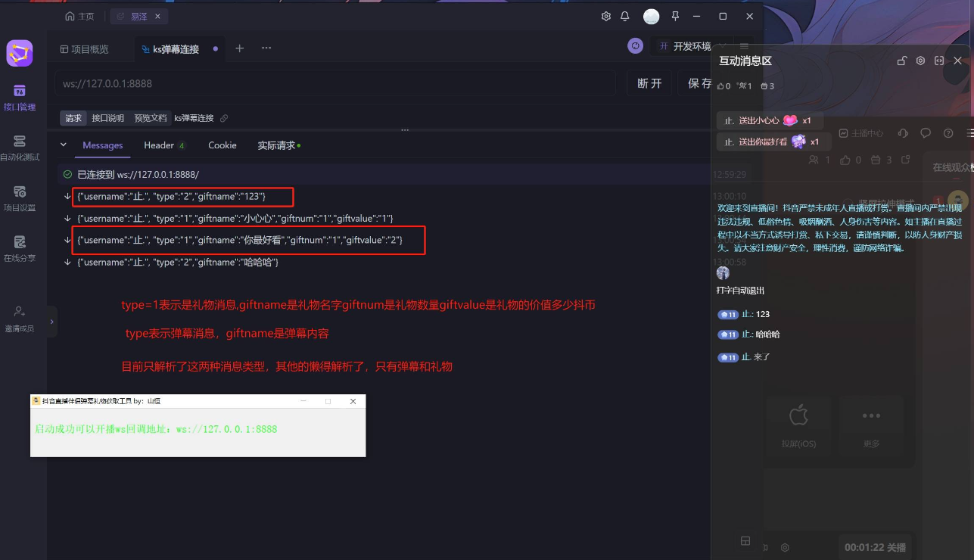Toggle the pin window icon
This screenshot has width=974, height=560.
click(675, 16)
